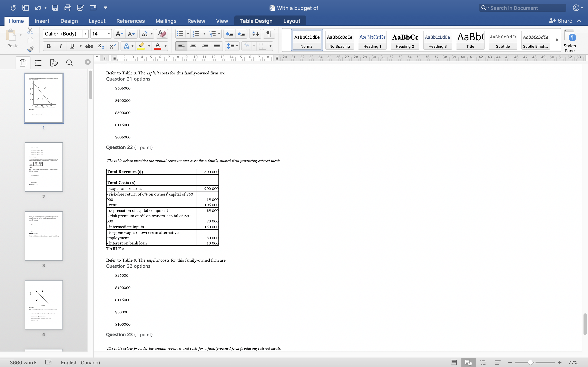Click the Clear All Formatting icon
The image size is (588, 367).
pos(162,34)
